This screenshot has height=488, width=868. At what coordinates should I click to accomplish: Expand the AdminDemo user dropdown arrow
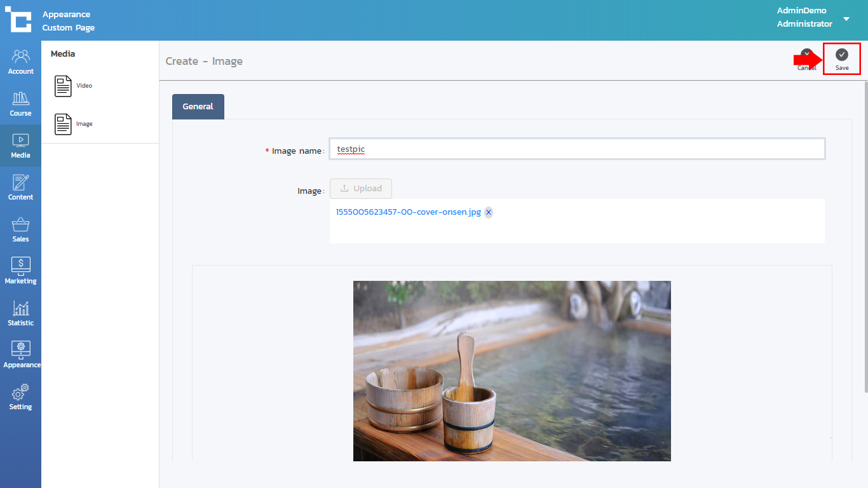point(846,19)
